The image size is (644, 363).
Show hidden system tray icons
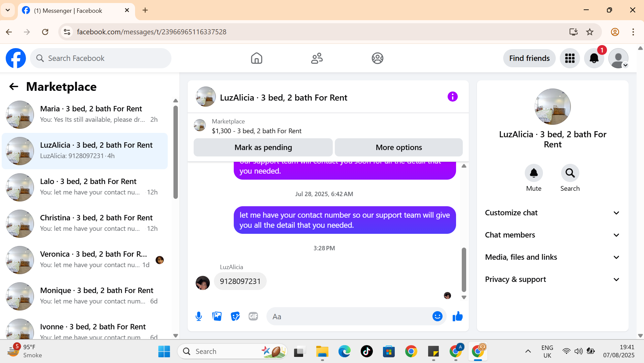(x=528, y=352)
